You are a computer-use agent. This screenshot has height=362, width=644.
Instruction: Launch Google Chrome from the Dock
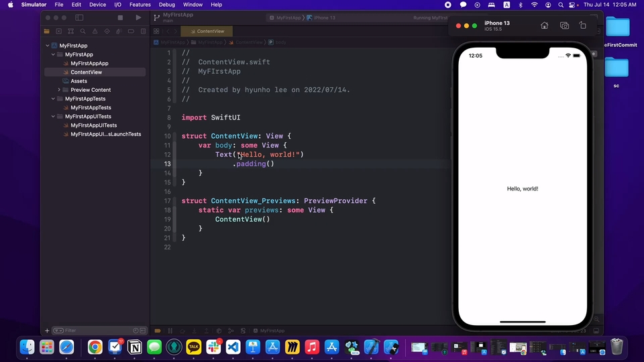click(x=95, y=347)
